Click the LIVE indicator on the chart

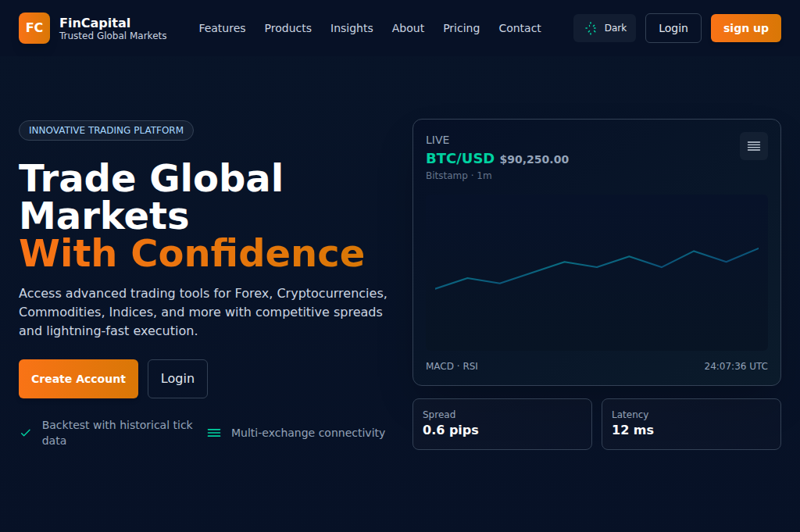(x=437, y=140)
